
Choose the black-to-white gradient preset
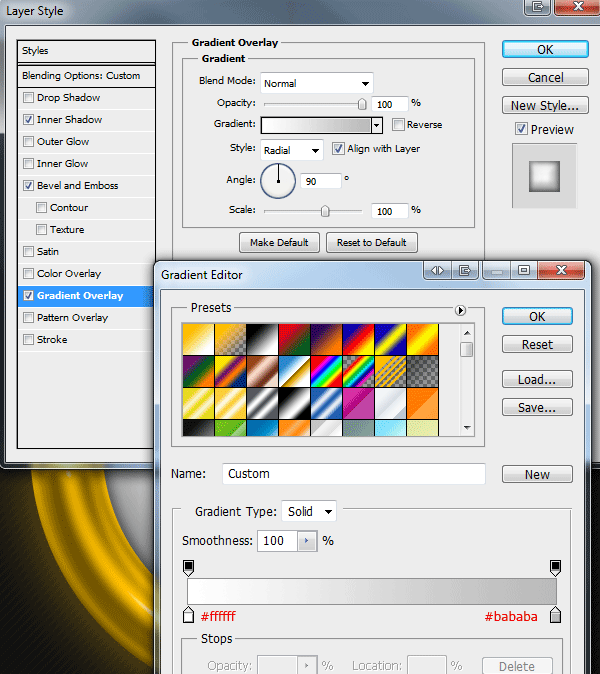[262, 340]
